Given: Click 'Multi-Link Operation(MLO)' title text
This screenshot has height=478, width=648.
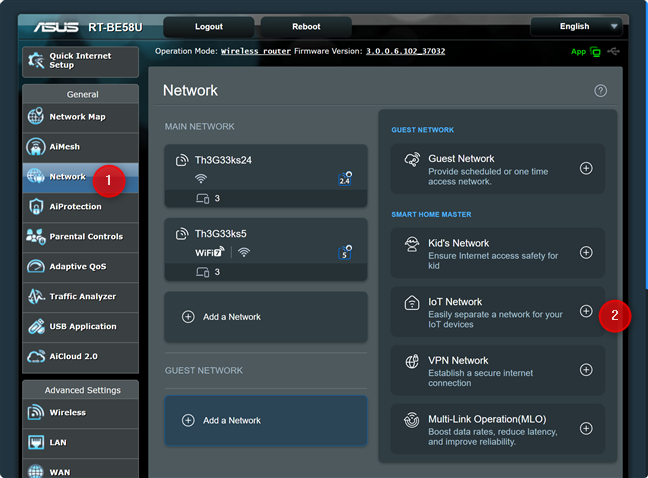Looking at the screenshot, I should 487,419.
